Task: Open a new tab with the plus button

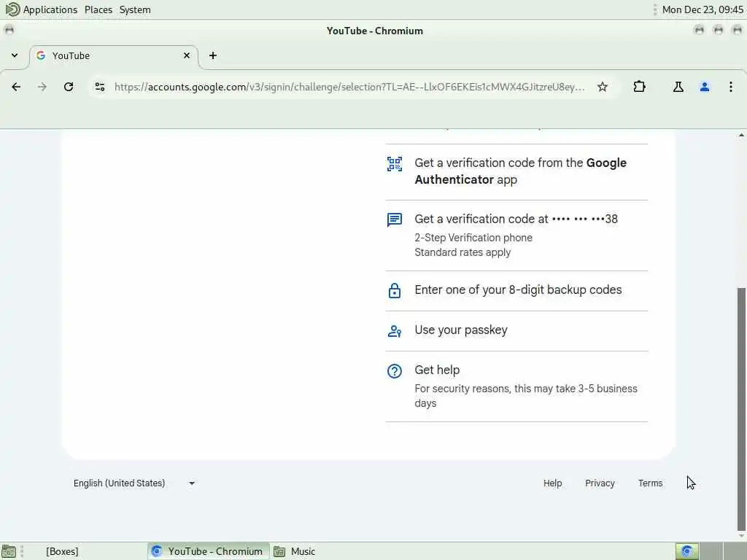Action: point(213,55)
